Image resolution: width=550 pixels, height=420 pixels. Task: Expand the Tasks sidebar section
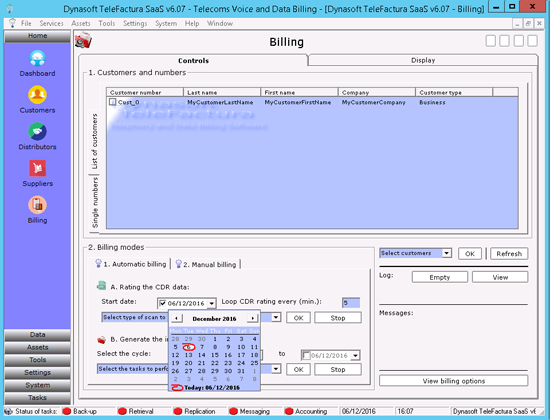pos(37,398)
